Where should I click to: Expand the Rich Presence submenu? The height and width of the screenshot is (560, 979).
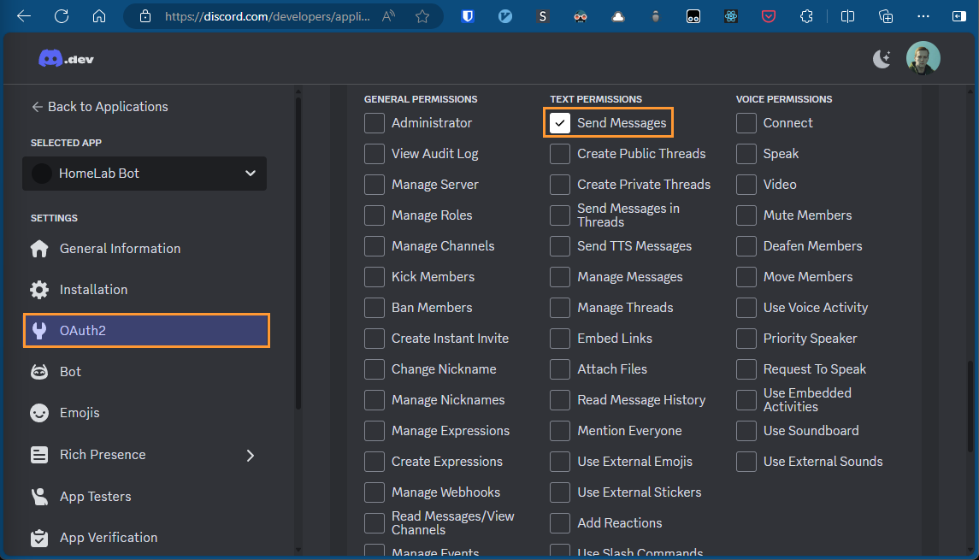[x=251, y=455]
